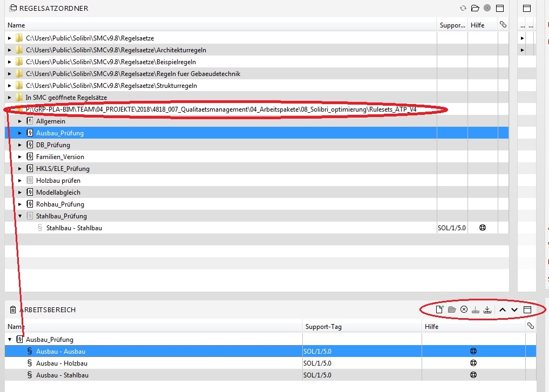Click circled X remove icon in Arbeitsbereich

464,310
